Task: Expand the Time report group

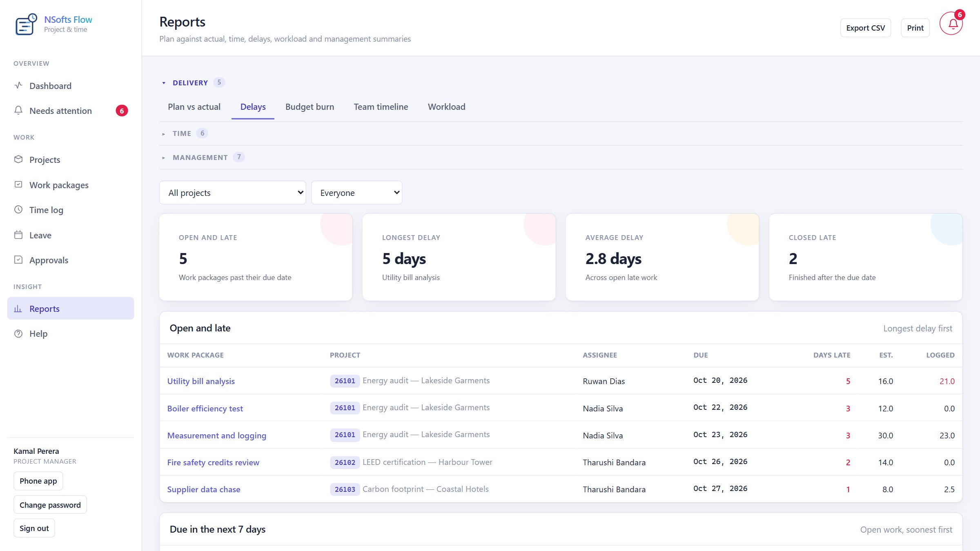Action: [182, 133]
